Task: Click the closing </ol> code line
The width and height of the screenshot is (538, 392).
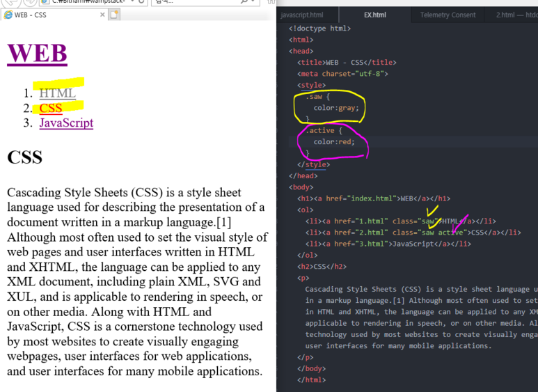Action: (307, 255)
